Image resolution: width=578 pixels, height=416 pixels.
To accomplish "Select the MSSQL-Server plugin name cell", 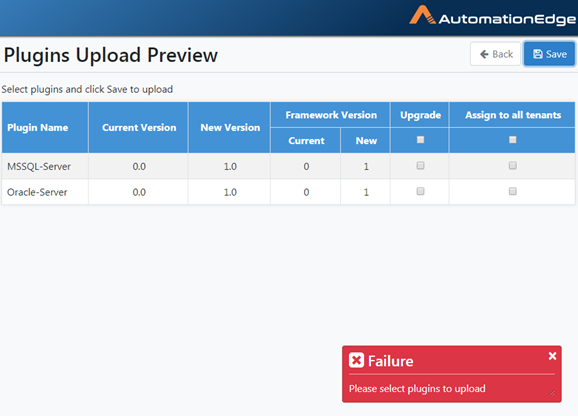I will (45, 166).
